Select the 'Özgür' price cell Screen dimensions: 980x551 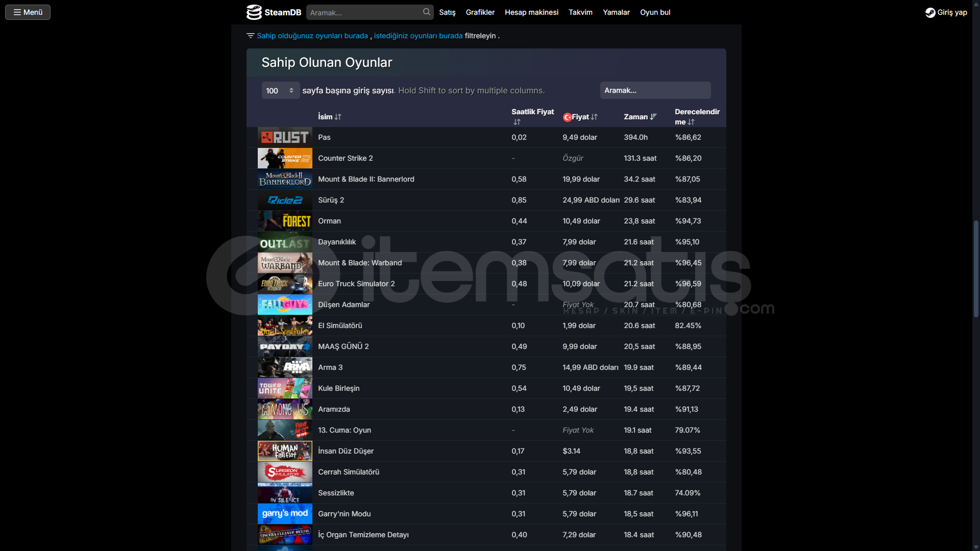573,158
